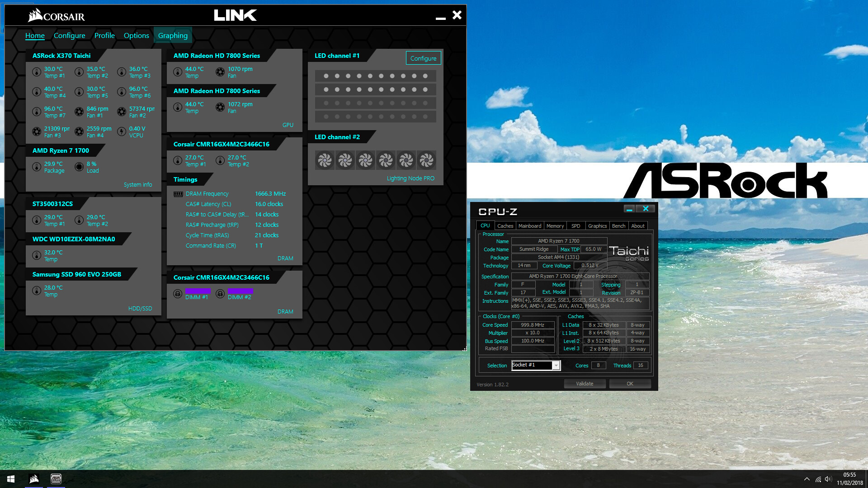Open the Socket #1 selection dropdown in CPU-Z
868x488 pixels.
click(557, 365)
